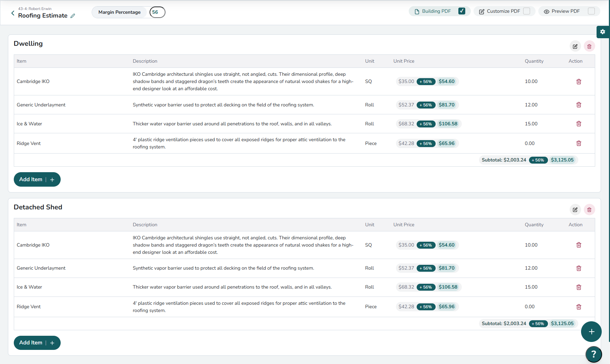
Task: Click the pencil icon to rename Roofing Estimate
Action: point(73,16)
